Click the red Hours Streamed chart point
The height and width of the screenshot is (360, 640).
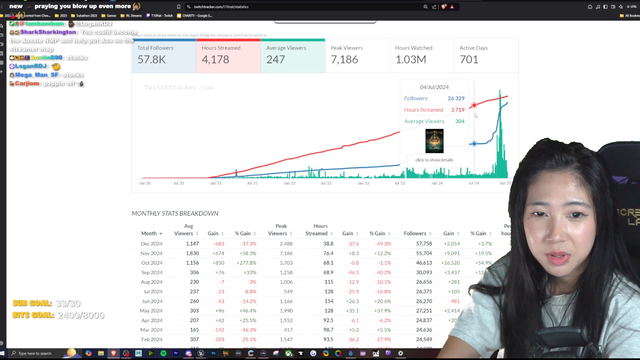[x=474, y=105]
